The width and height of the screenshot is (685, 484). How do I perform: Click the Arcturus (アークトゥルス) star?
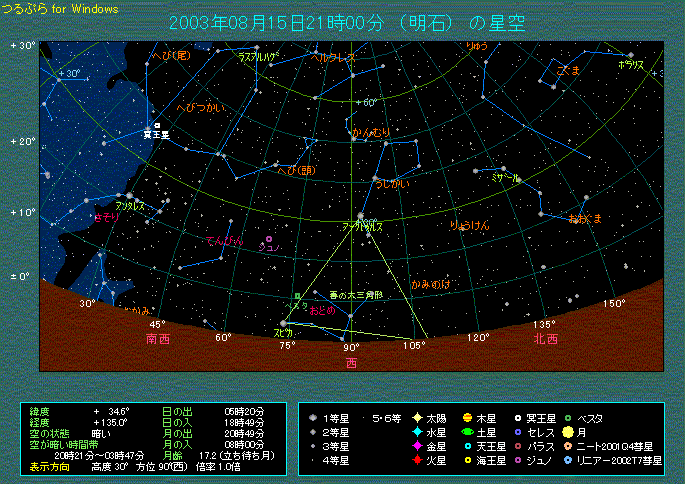(360, 215)
